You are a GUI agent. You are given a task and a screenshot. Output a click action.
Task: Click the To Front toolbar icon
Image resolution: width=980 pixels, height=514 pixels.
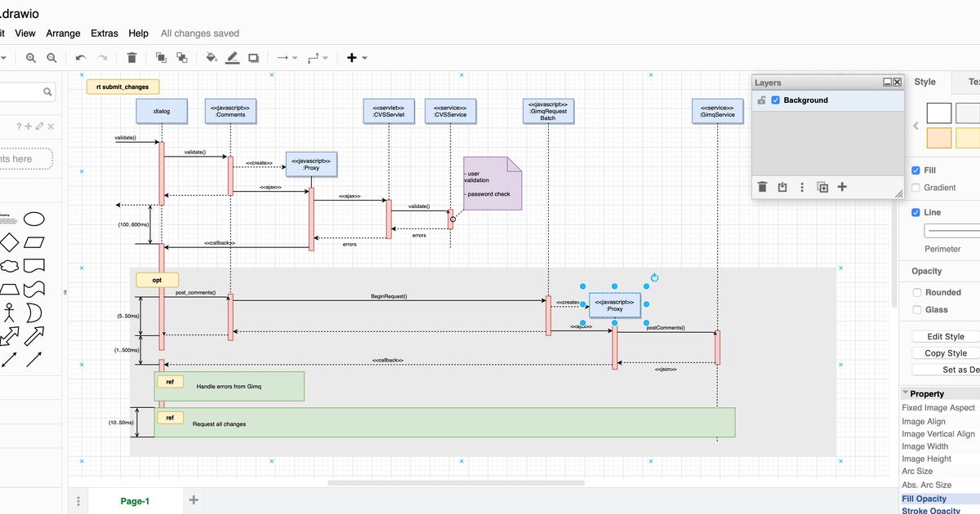pyautogui.click(x=161, y=58)
